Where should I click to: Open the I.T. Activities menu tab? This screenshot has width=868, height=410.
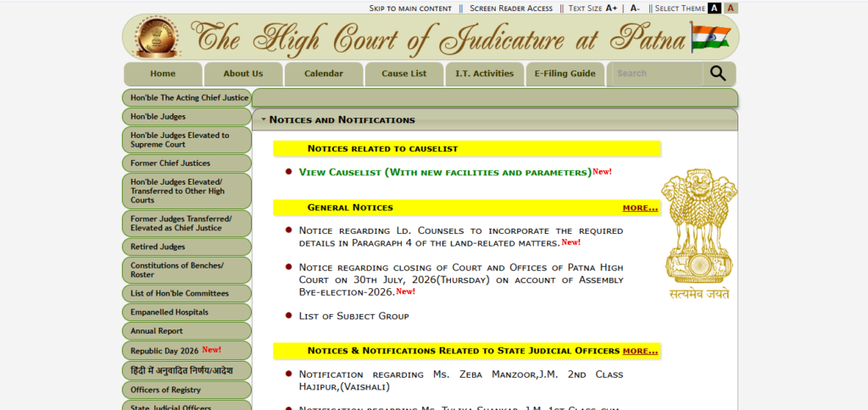[484, 74]
